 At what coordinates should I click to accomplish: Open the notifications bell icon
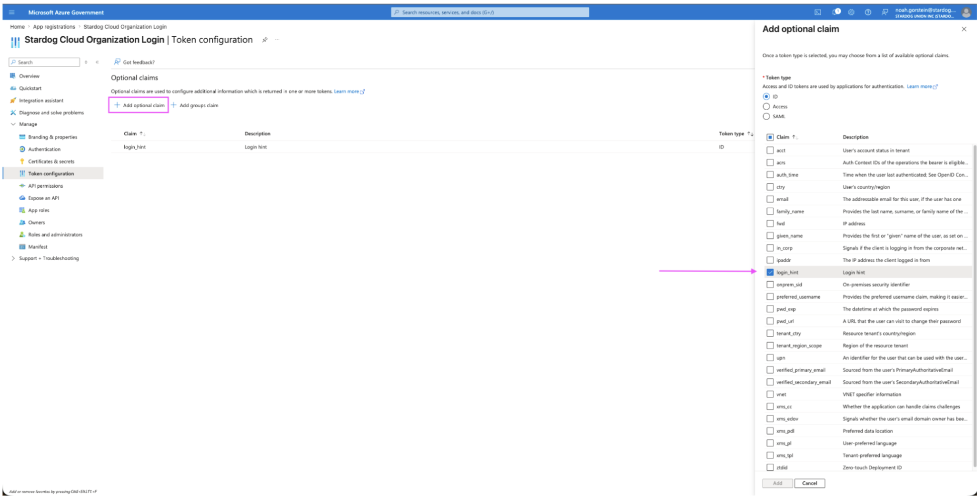(836, 12)
